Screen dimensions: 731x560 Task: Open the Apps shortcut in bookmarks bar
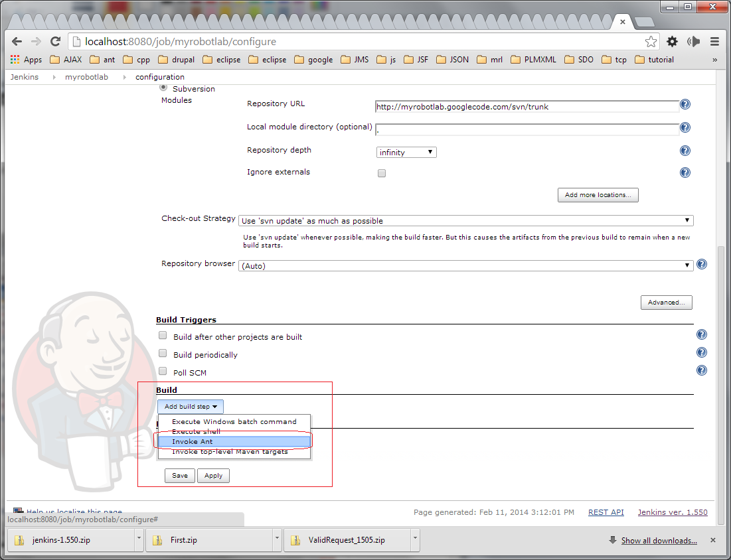tap(26, 60)
